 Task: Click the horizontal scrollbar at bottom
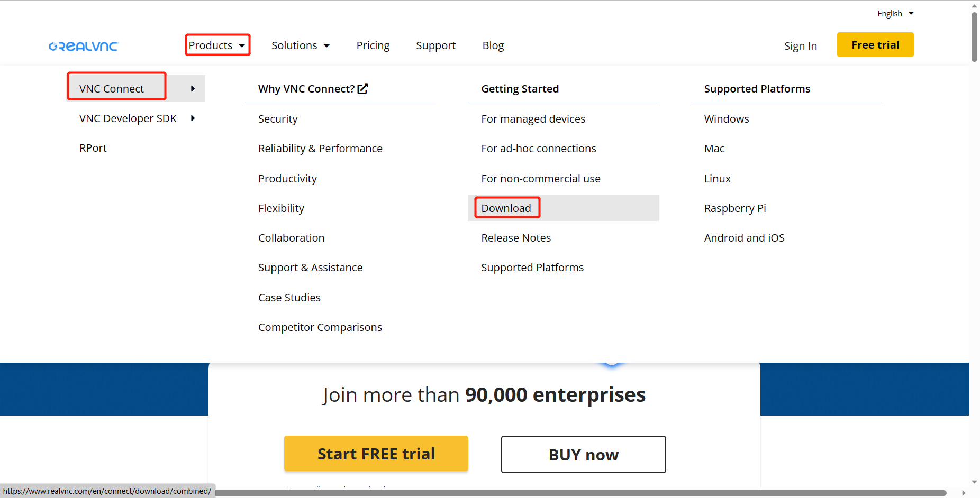tap(580, 493)
